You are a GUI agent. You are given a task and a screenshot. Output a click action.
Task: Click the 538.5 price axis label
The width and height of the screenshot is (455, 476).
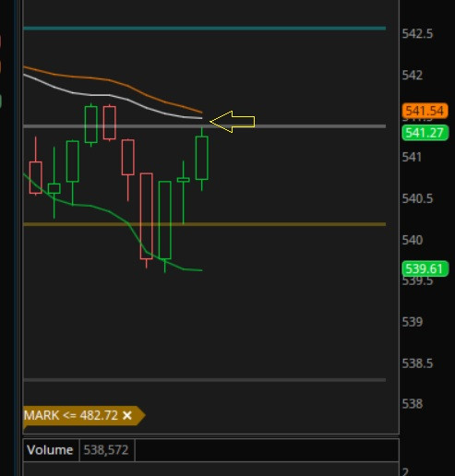pyautogui.click(x=417, y=363)
